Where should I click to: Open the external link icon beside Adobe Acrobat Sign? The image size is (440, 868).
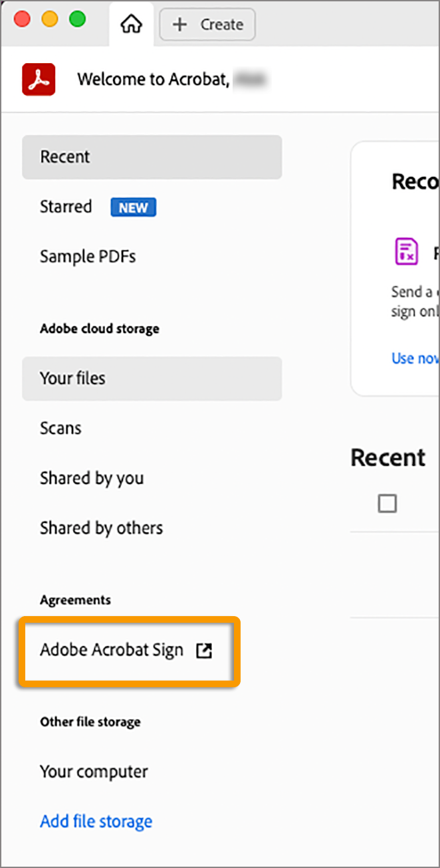pos(204,651)
